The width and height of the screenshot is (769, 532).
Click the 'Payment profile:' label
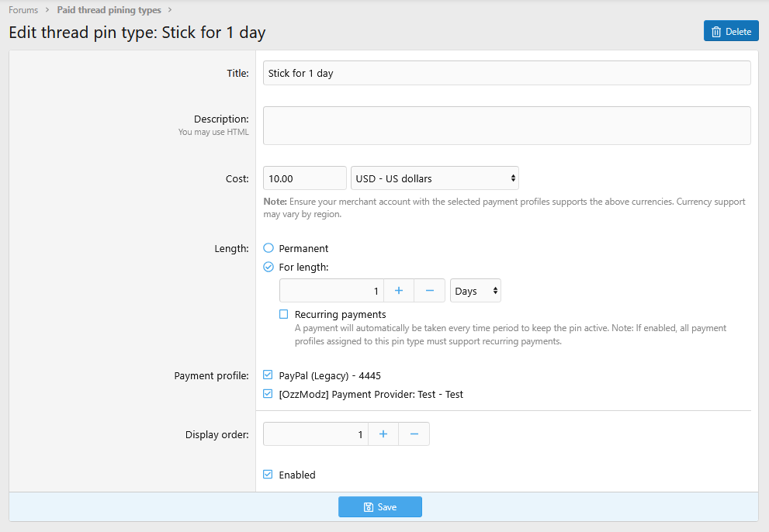(x=211, y=375)
